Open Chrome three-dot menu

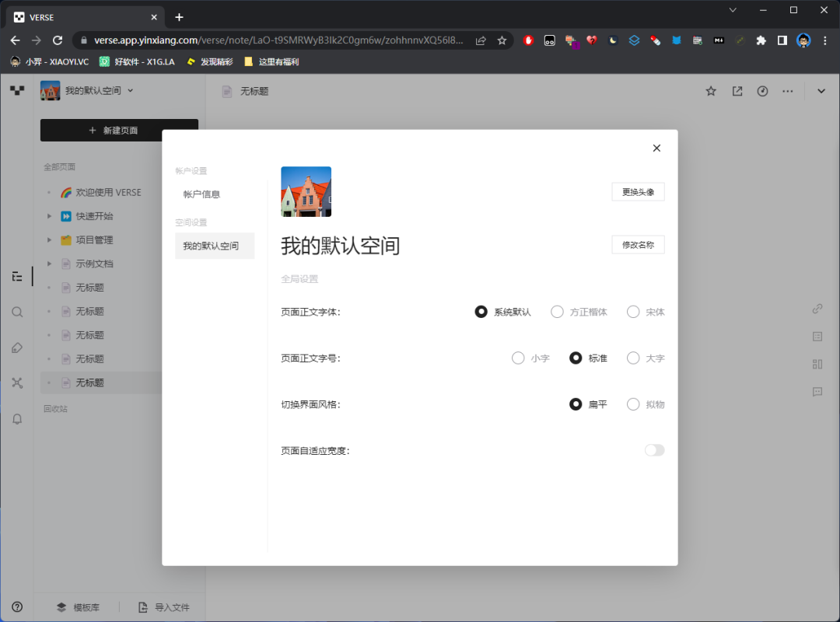825,40
